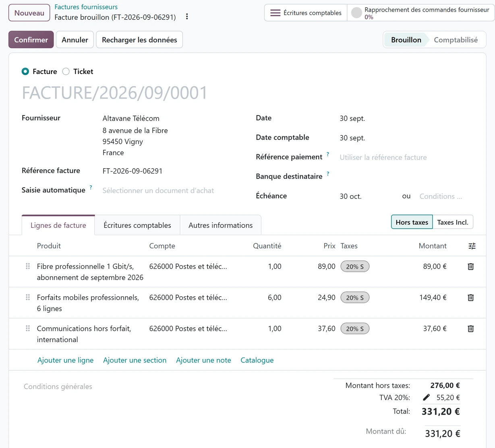The width and height of the screenshot is (495, 448).
Task: Click drag handle of Forfaits mobiles line
Action: tap(28, 297)
